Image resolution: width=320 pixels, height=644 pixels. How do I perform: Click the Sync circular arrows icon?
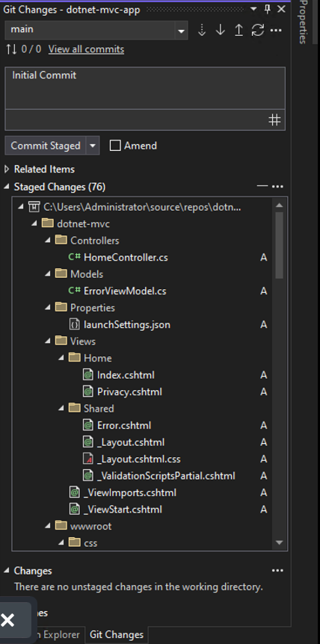(257, 30)
